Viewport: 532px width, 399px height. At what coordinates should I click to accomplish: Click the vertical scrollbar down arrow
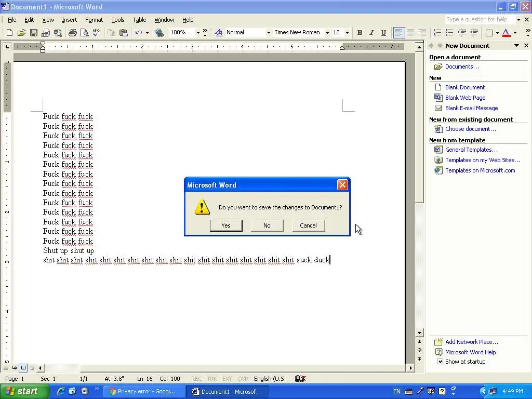point(419,333)
